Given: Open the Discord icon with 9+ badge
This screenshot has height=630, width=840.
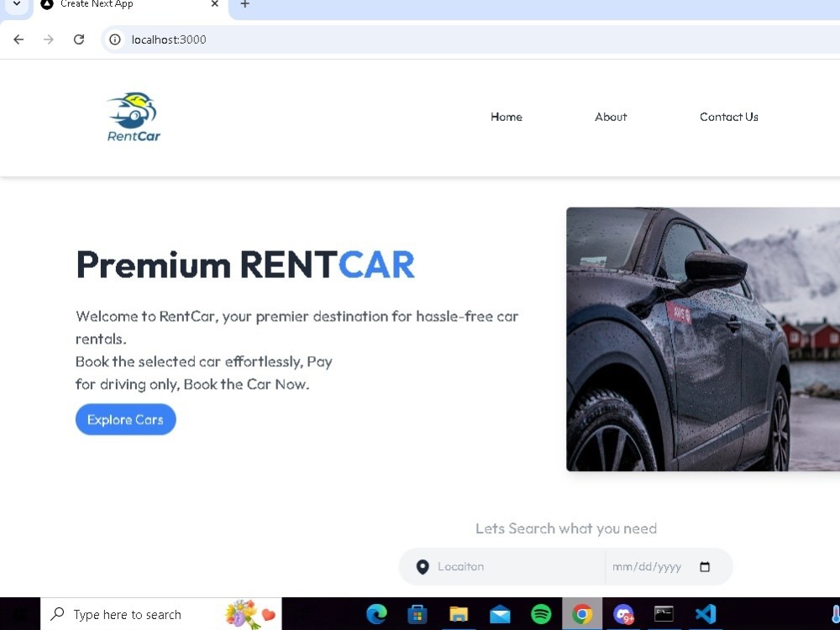Looking at the screenshot, I should point(623,614).
